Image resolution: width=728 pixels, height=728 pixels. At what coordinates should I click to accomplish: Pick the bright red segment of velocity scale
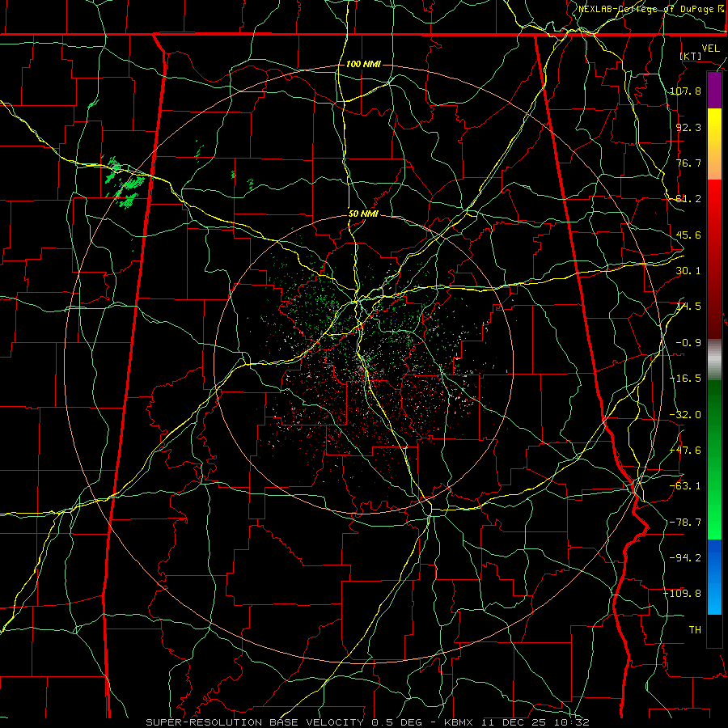point(714,209)
